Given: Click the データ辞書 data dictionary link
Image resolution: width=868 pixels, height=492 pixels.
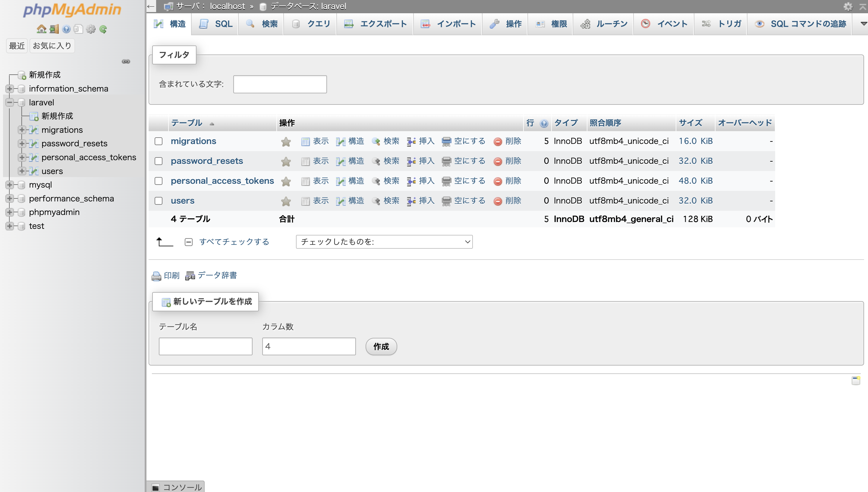Looking at the screenshot, I should [217, 276].
